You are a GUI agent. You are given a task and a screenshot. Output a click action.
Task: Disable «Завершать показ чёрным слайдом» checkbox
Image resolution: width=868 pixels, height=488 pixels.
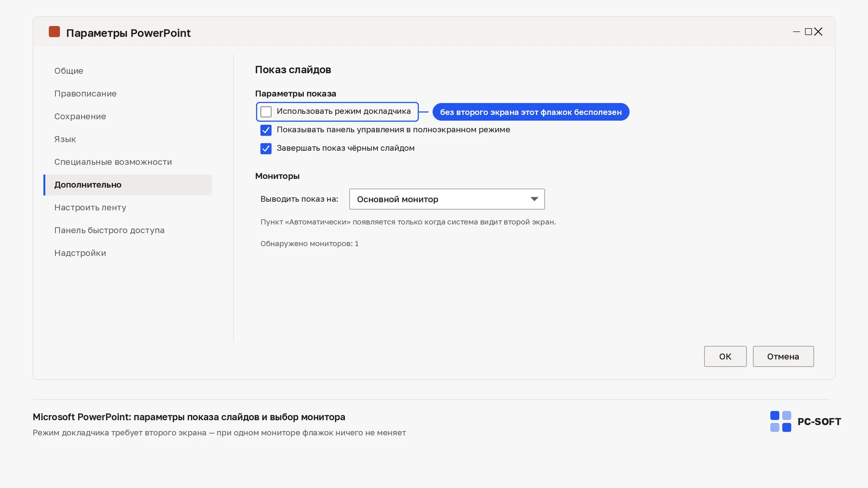266,149
